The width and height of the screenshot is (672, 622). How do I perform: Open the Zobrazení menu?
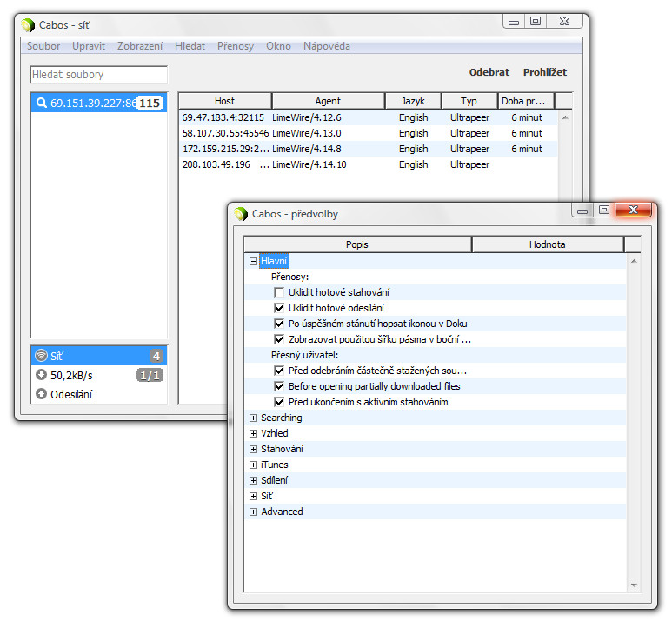click(x=140, y=46)
